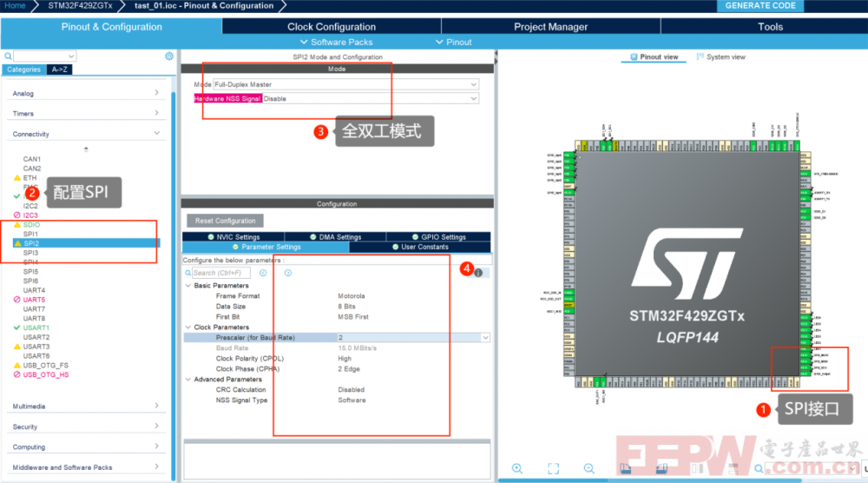This screenshot has width=868, height=483.
Task: Open Parameter Settings tab
Action: pyautogui.click(x=266, y=247)
